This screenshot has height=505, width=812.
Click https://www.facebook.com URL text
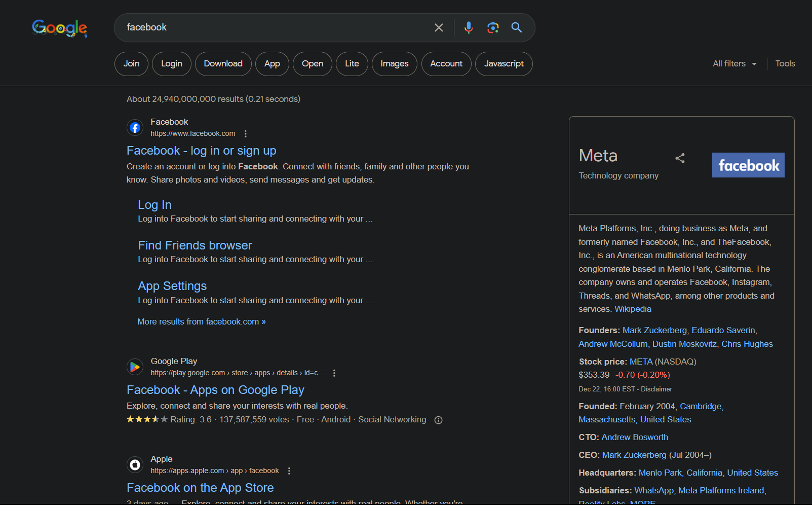coord(192,133)
